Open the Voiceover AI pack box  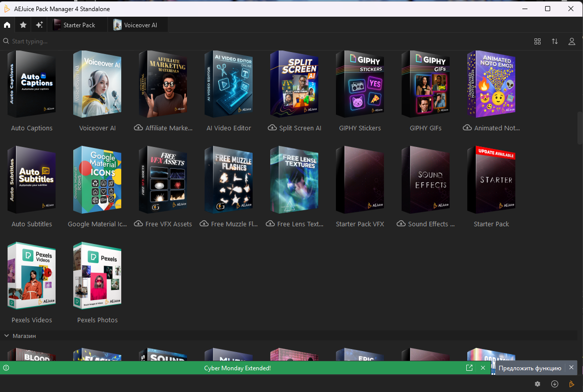(98, 84)
